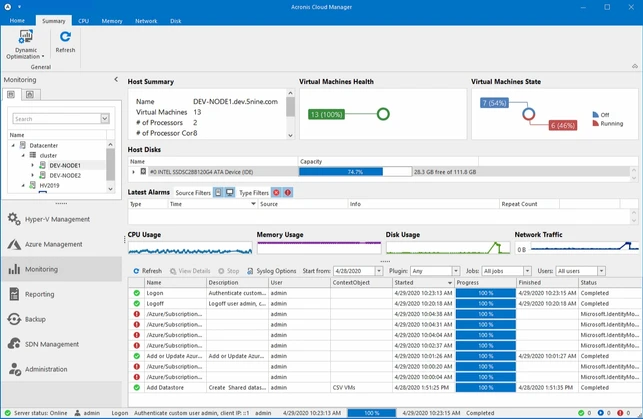The image size is (643, 419).
Task: Open Monitoring in sidebar navigation
Action: tap(62, 269)
